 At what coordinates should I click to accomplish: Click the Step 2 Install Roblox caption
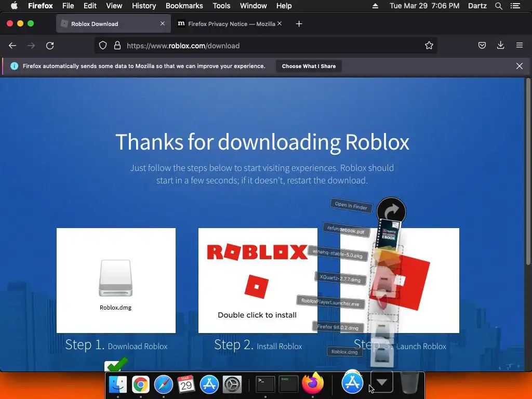(258, 345)
